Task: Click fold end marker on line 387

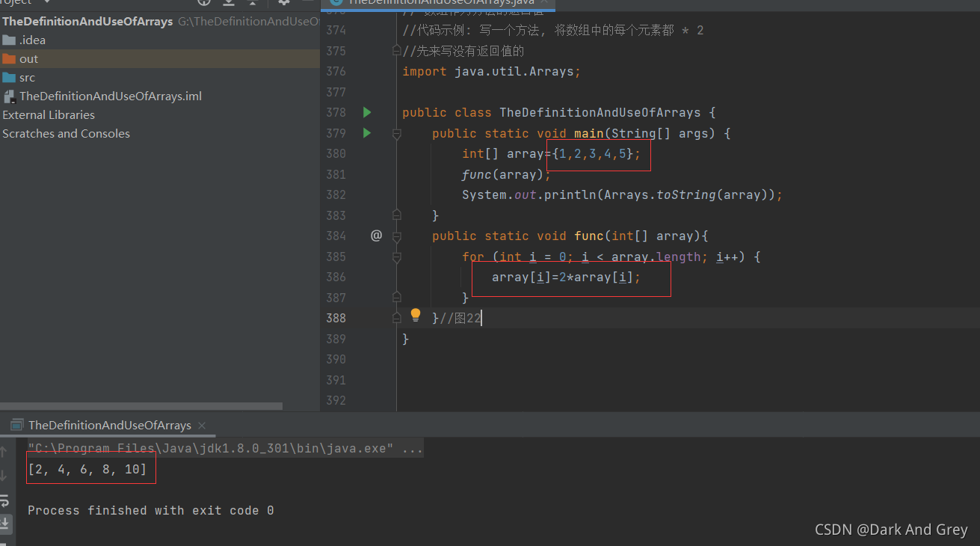Action: click(x=397, y=298)
